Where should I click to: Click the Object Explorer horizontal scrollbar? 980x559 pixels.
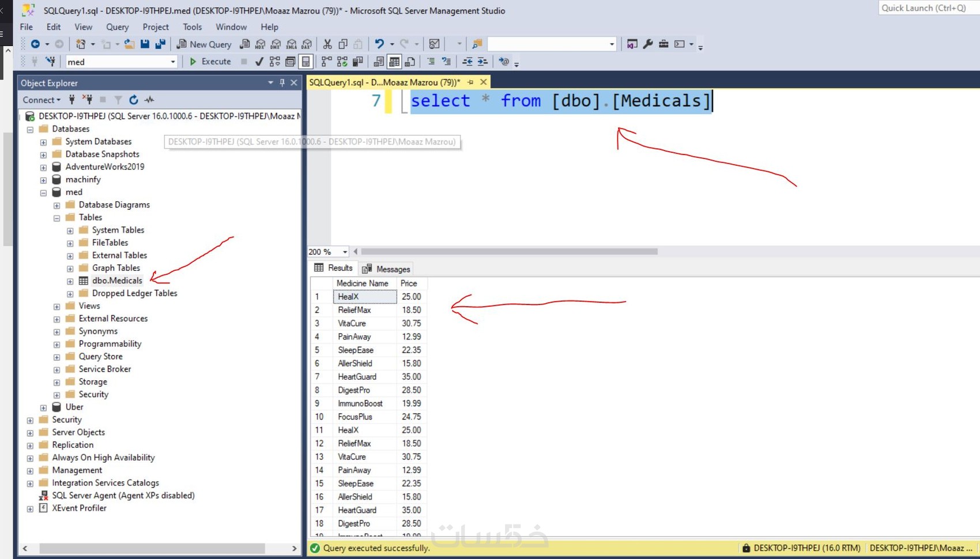(152, 549)
